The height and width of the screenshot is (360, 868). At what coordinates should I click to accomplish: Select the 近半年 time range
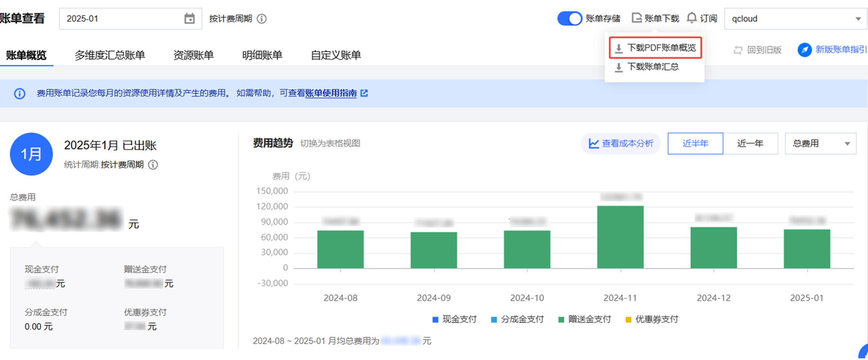(695, 144)
